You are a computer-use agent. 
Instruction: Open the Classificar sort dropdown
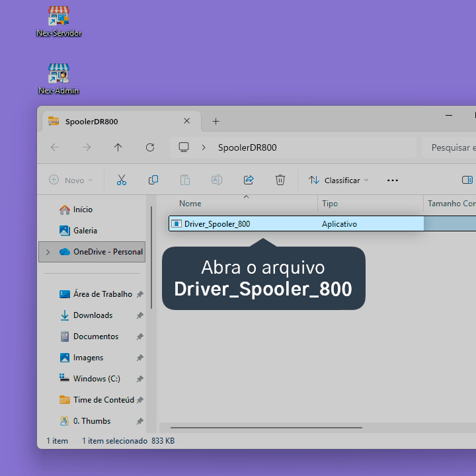[x=338, y=180]
